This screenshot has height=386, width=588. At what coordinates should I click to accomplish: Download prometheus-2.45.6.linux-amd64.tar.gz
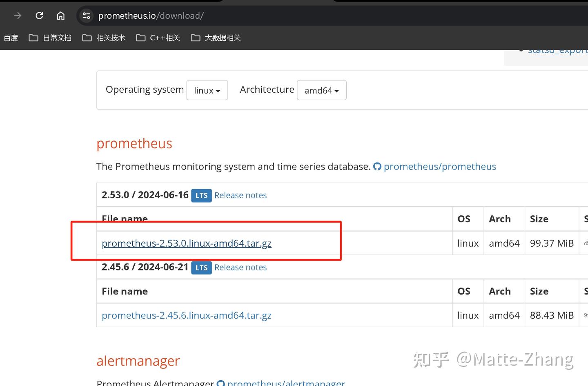(x=187, y=315)
